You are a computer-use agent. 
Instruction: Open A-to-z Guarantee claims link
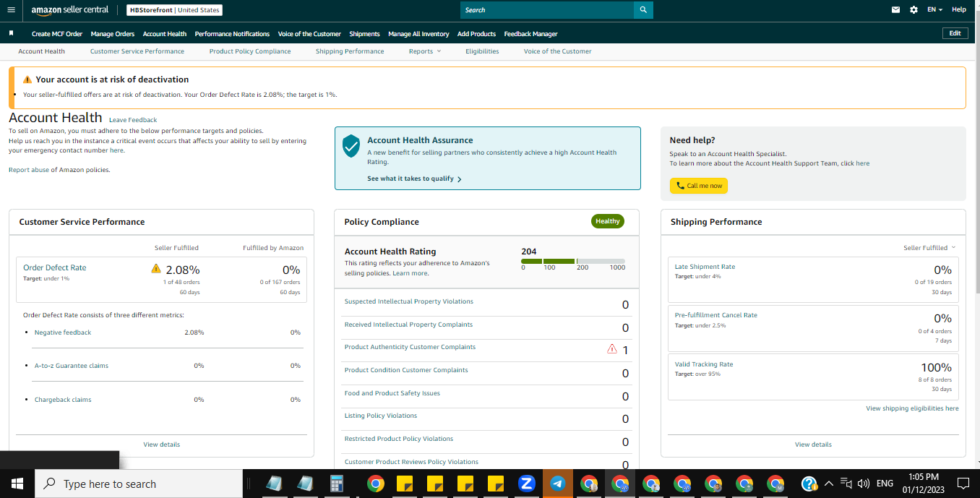pyautogui.click(x=72, y=366)
